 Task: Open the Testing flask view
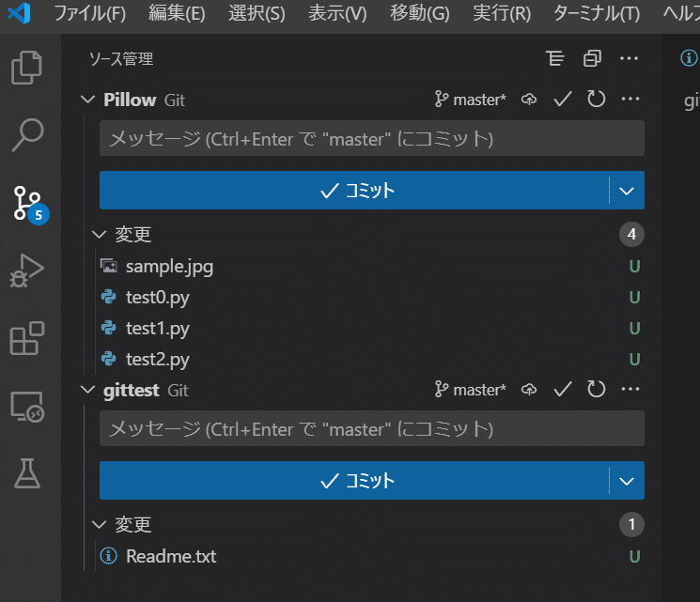click(x=27, y=473)
